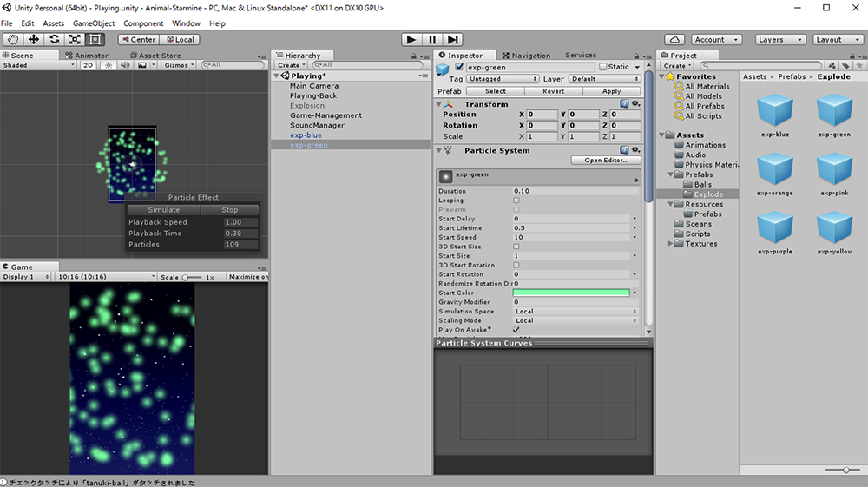
Task: Toggle scene audio speaker icon
Action: (125, 65)
